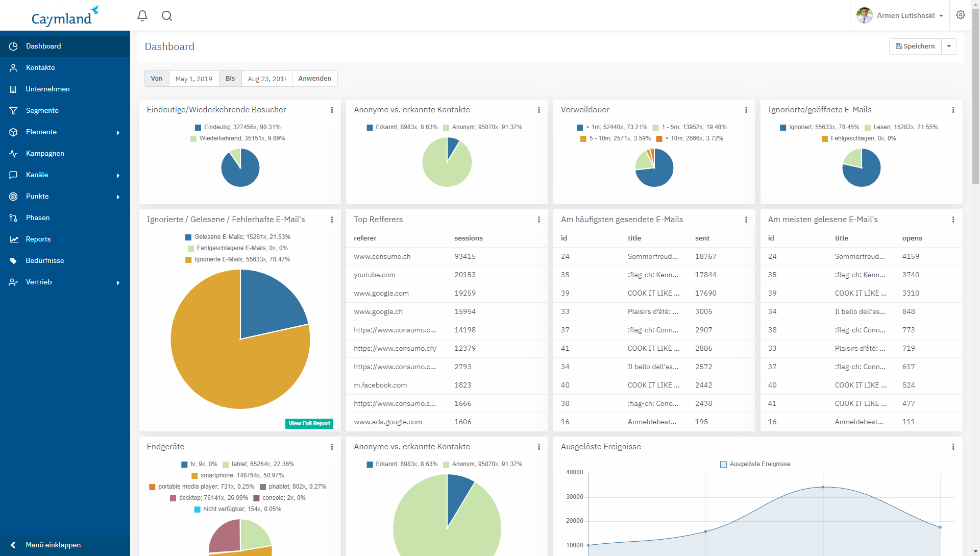The width and height of the screenshot is (980, 556).
Task: Open options menu of Verweildauer widget
Action: [x=746, y=110]
